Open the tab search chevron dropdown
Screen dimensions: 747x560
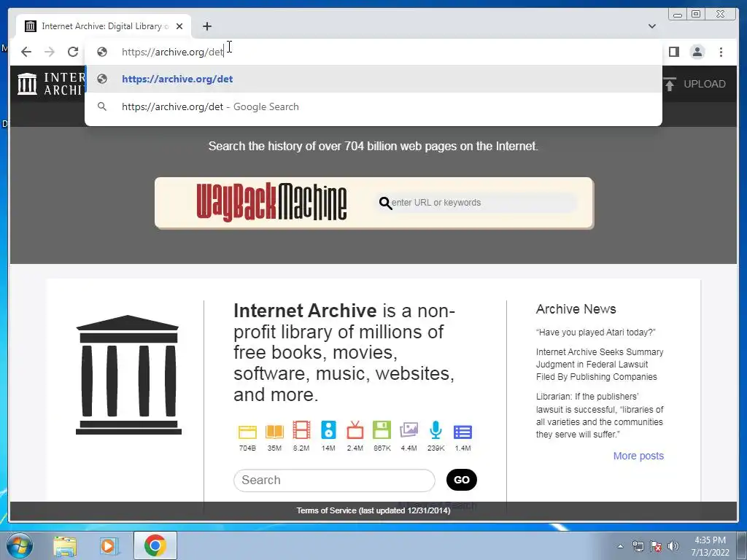point(651,26)
